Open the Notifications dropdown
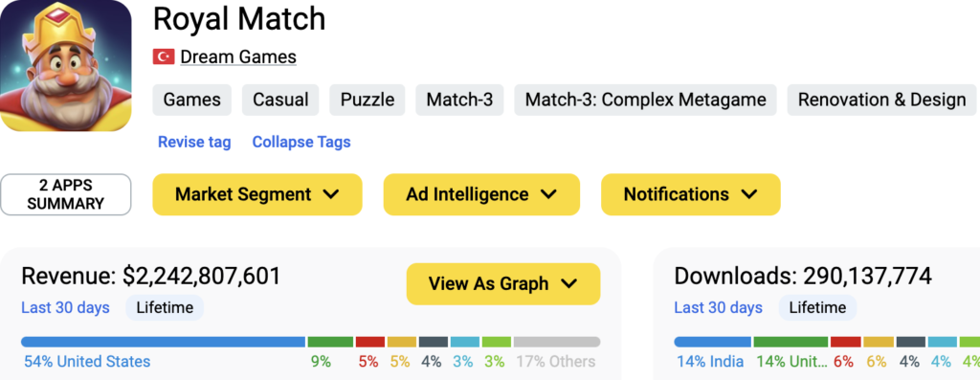This screenshot has width=980, height=380. pyautogui.click(x=691, y=194)
